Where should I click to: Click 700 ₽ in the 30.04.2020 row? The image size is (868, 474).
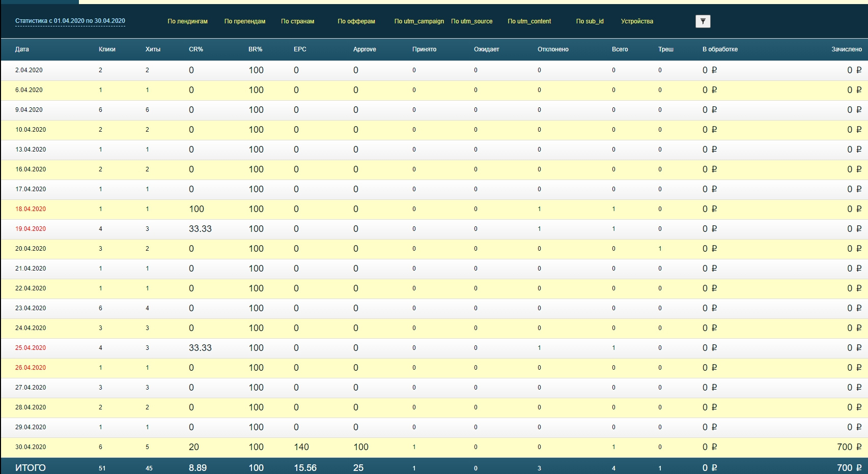849,447
